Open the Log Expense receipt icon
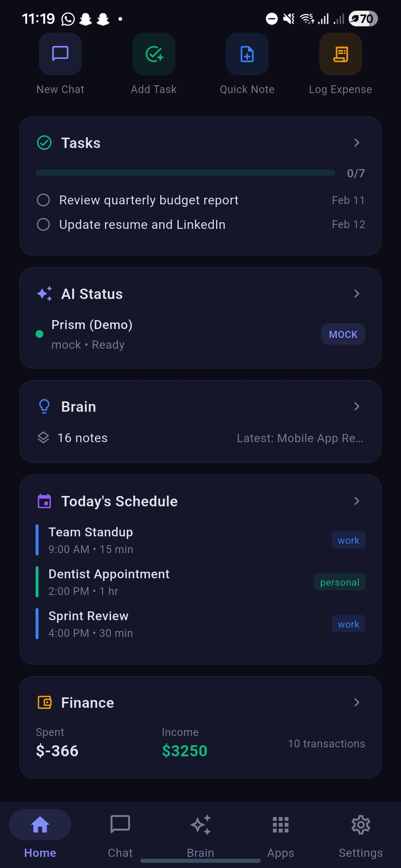Screen dimensions: 401x868 click(340, 54)
